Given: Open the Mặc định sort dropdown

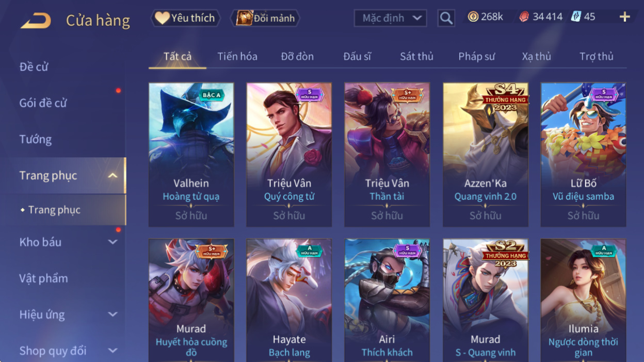Looking at the screenshot, I should 390,18.
